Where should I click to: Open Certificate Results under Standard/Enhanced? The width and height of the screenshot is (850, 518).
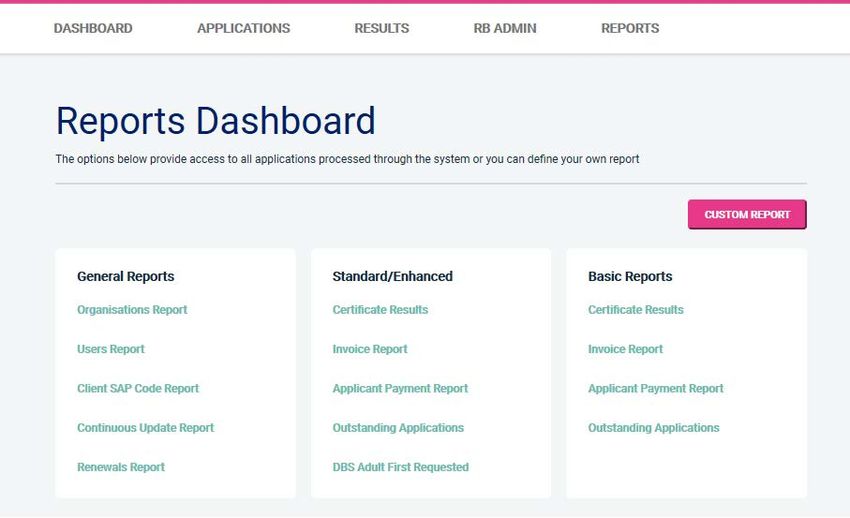point(380,310)
